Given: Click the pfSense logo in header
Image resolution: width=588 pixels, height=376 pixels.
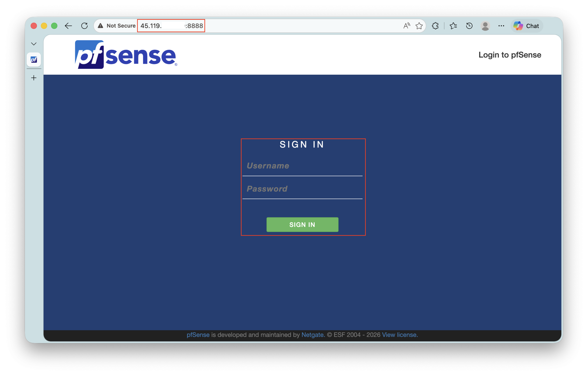Looking at the screenshot, I should (126, 55).
